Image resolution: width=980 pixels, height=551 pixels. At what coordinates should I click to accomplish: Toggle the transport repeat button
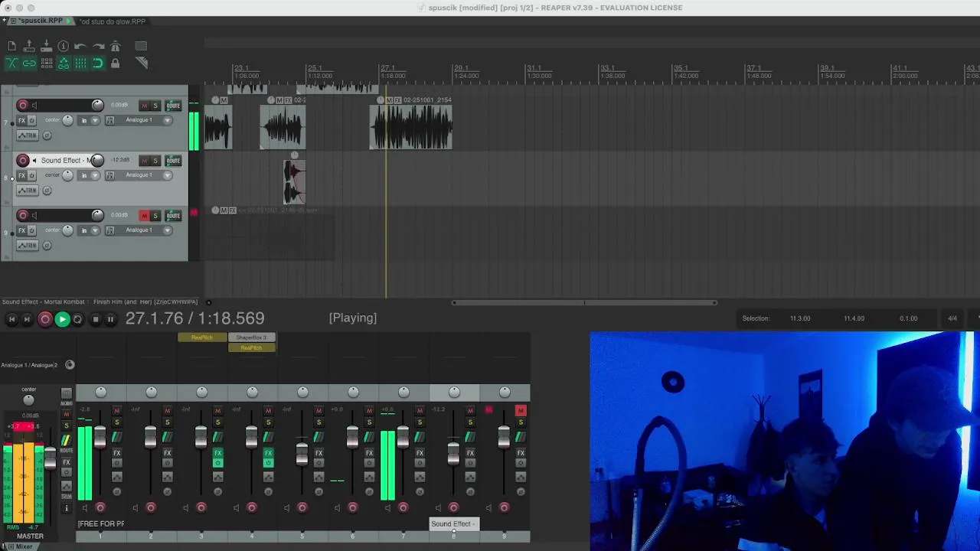(x=78, y=319)
